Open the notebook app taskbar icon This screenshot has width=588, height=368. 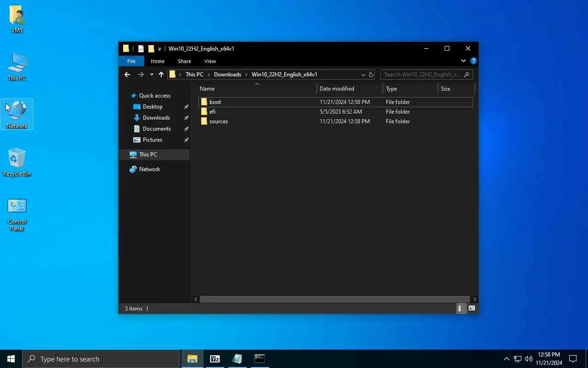point(237,359)
